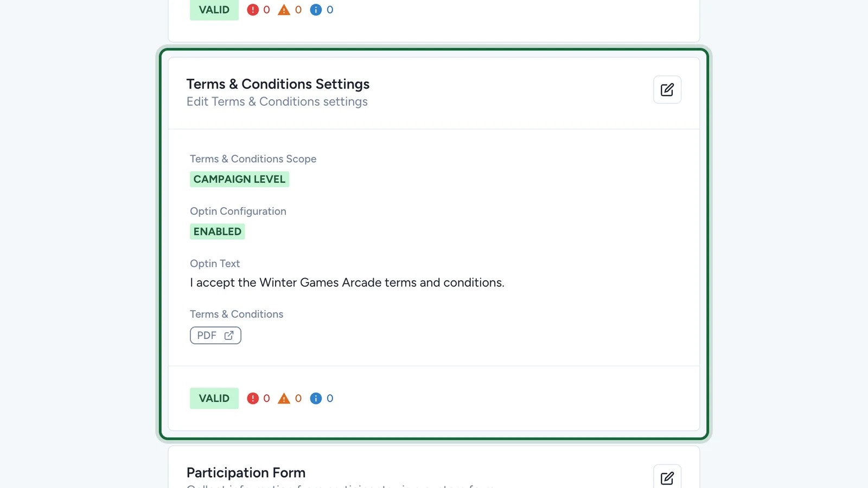Click the VALID badge in Terms card footer
This screenshot has width=868, height=488.
(x=214, y=399)
